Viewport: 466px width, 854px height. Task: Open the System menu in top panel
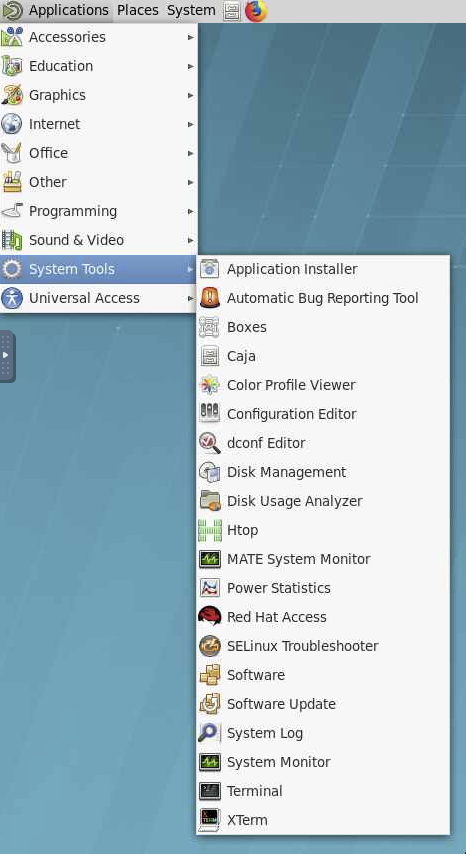pyautogui.click(x=191, y=10)
